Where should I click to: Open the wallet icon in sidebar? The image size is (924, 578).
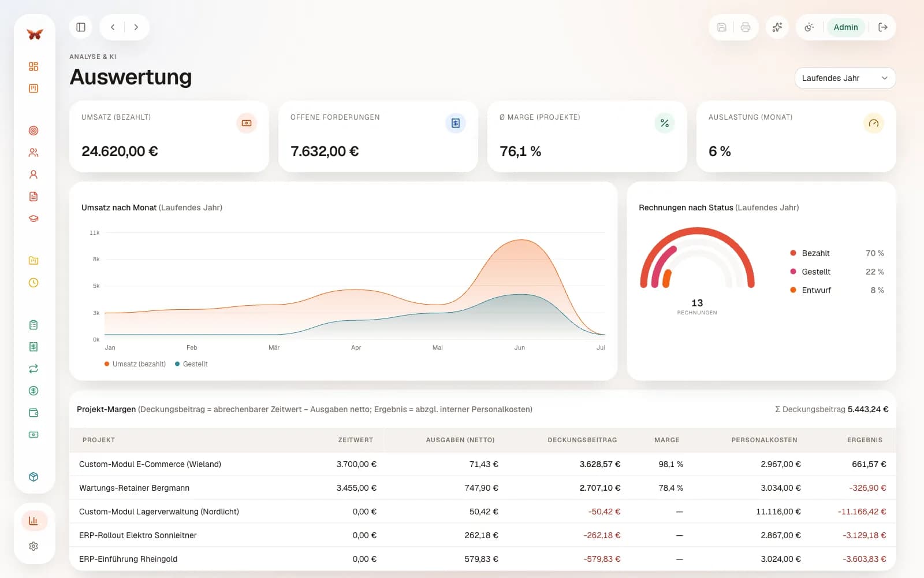pos(33,413)
